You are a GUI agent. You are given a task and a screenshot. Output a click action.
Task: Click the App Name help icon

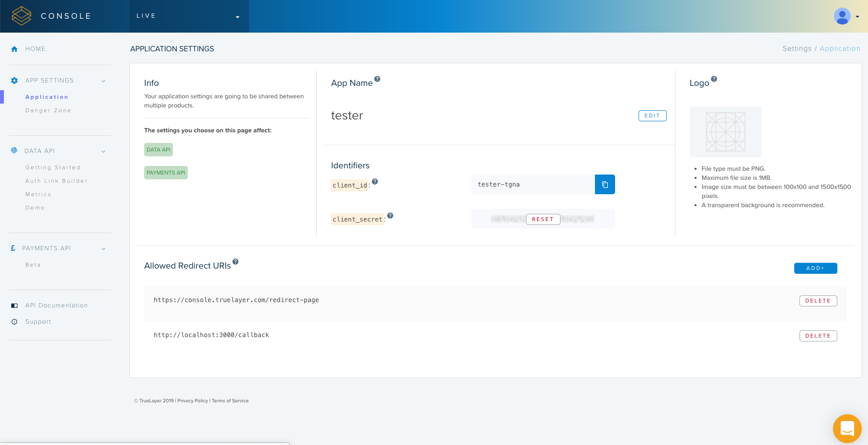377,79
